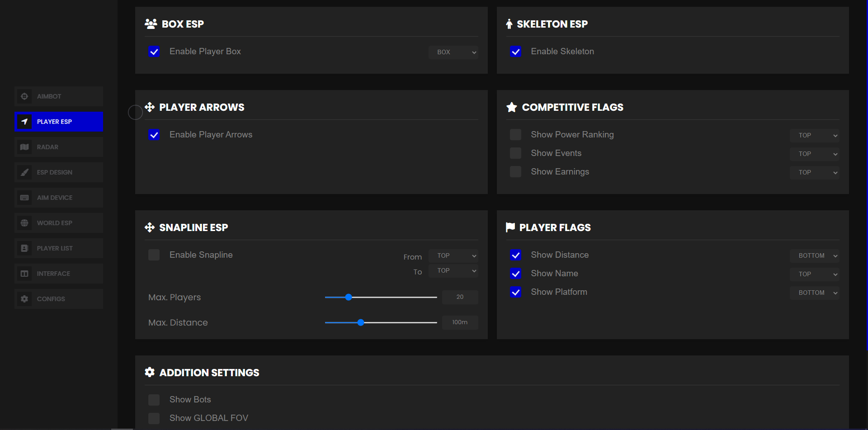
Task: Disable the Enable Player Box checkbox
Action: (x=154, y=52)
